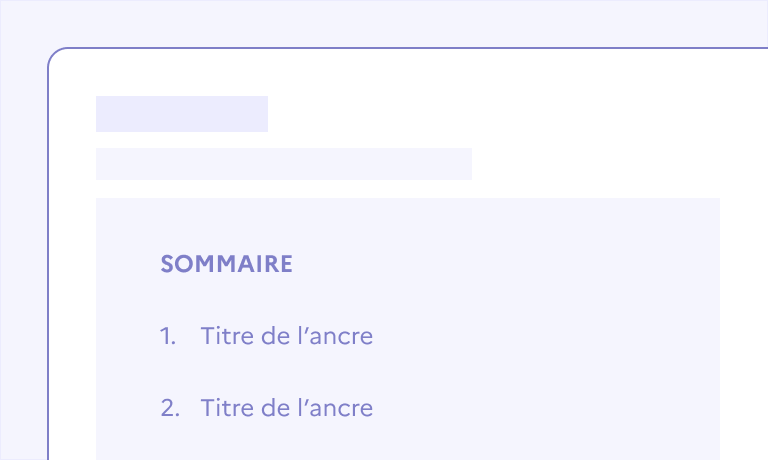Open the second "Titre de l'ancre" link

(x=286, y=408)
